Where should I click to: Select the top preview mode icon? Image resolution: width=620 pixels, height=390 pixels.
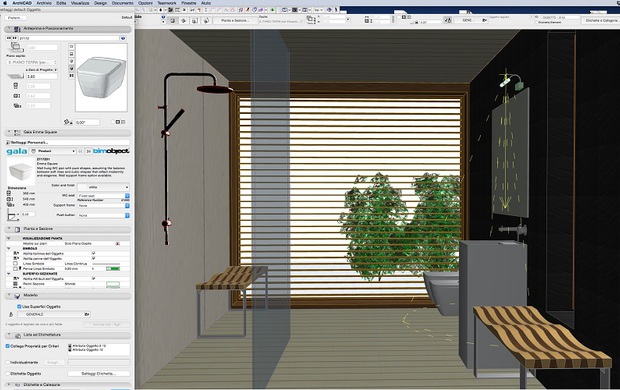(x=72, y=47)
